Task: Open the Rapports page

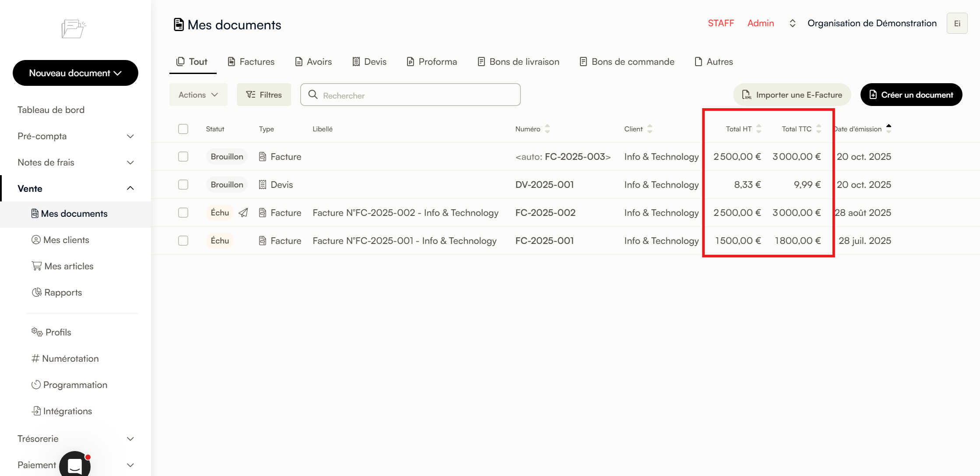Action: pos(63,293)
